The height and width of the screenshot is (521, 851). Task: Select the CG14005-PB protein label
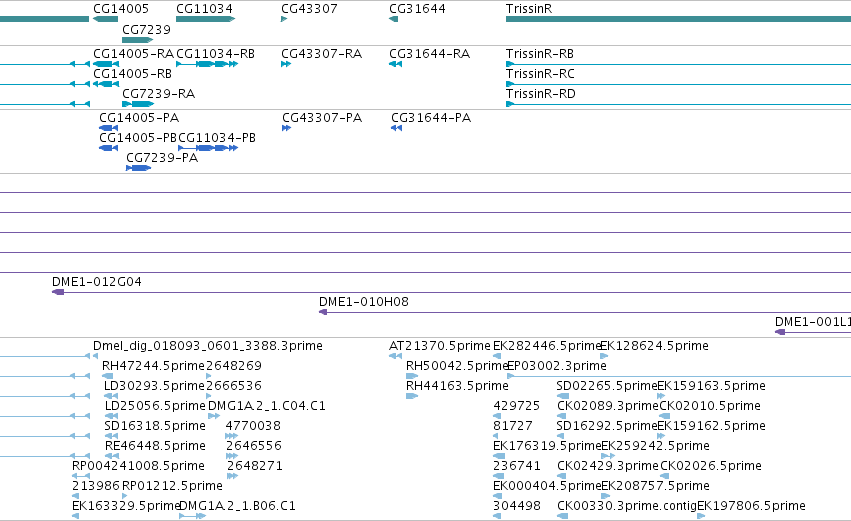click(x=138, y=138)
